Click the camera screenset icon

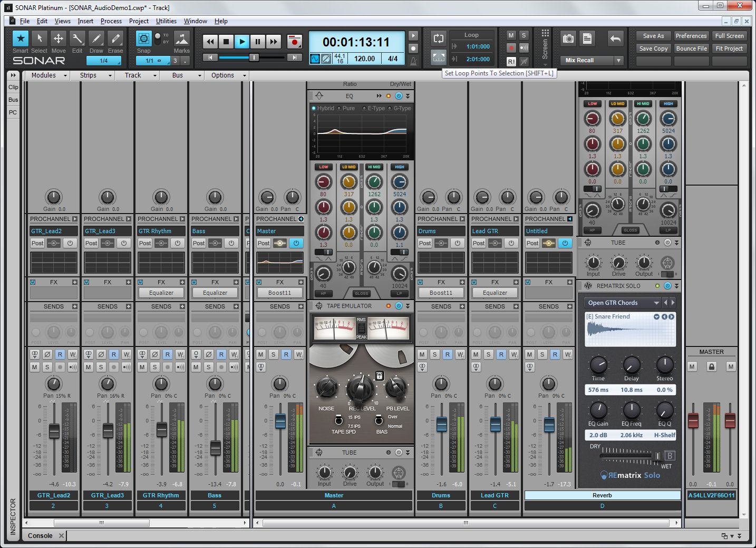point(568,39)
